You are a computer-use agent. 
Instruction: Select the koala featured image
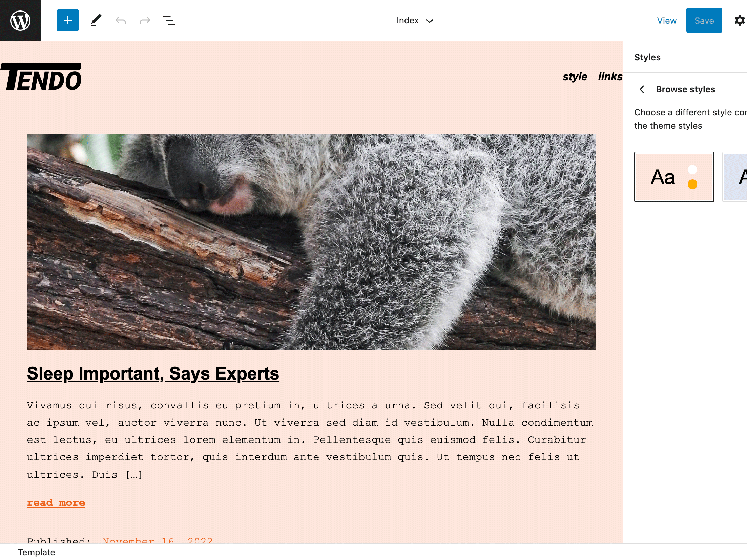(x=311, y=242)
